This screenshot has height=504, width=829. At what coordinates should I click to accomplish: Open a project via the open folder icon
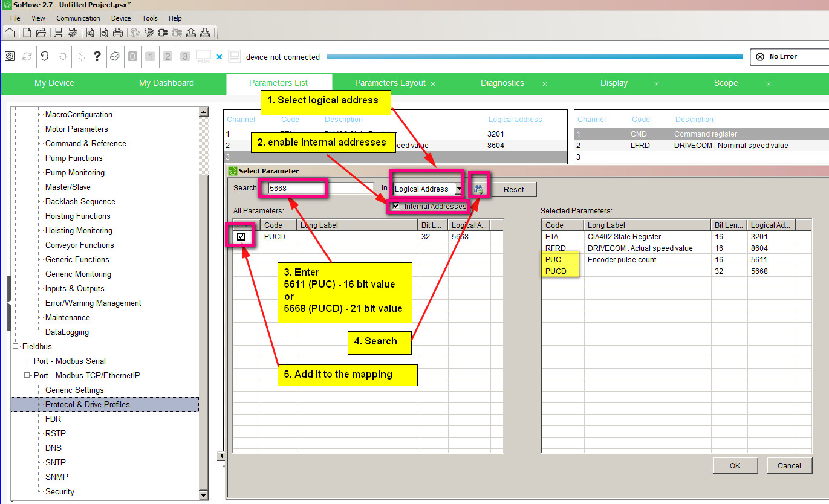pos(41,33)
